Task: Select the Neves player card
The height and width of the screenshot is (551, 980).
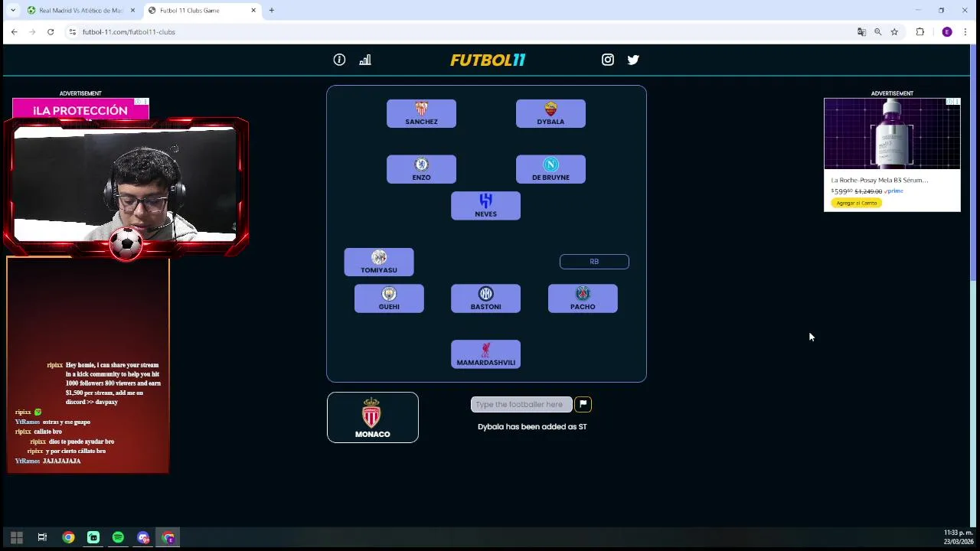Action: click(485, 206)
